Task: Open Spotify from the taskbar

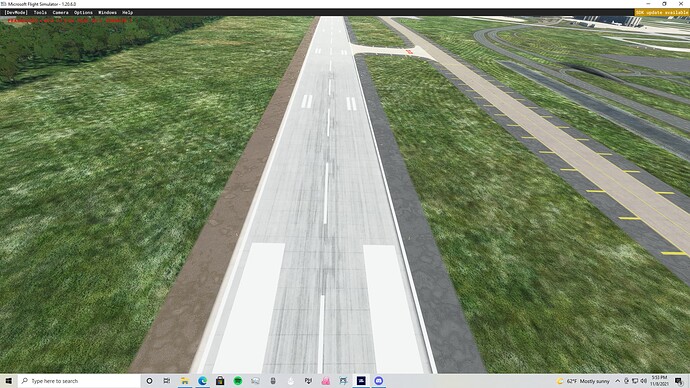Action: click(x=238, y=381)
